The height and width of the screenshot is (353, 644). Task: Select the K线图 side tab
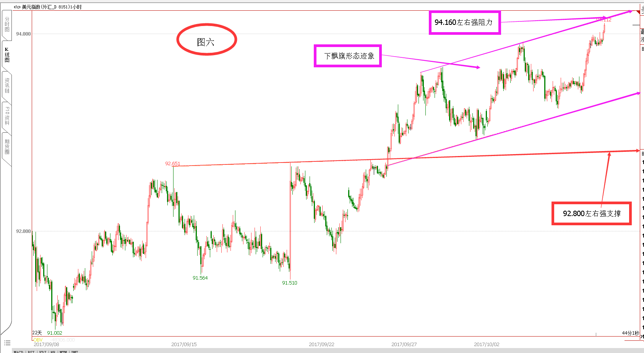click(7, 55)
